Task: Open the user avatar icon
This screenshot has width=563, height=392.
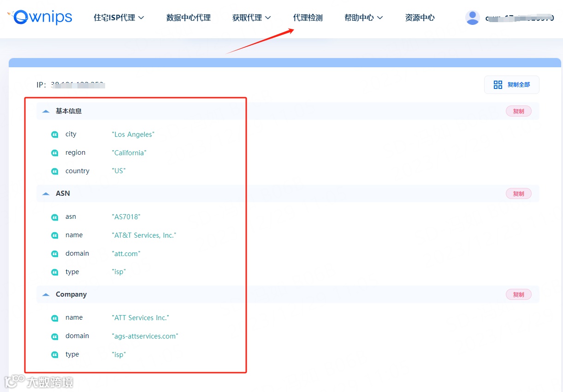Action: tap(473, 18)
